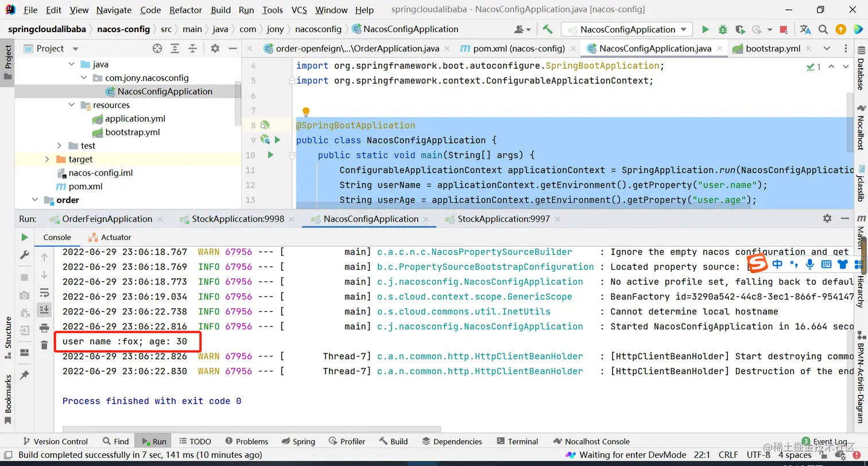Image resolution: width=868 pixels, height=466 pixels.
Task: Open the Translate icon in the toolbar
Action: (805, 29)
